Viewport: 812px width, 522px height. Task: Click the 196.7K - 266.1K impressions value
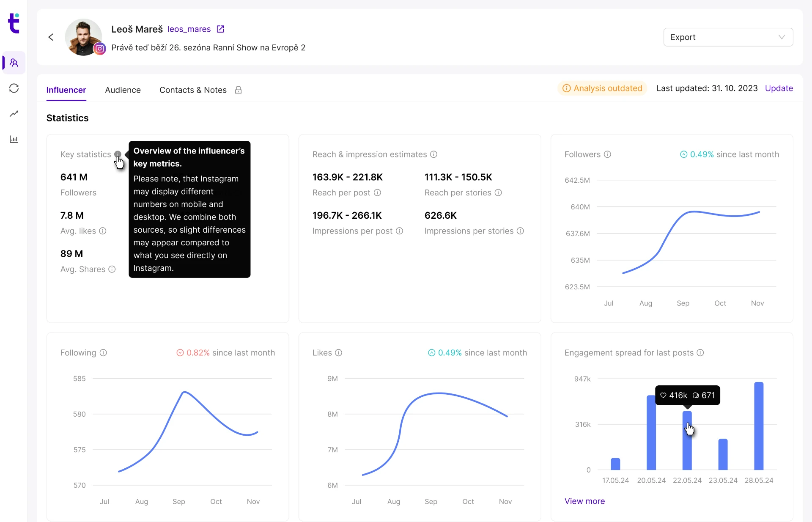(347, 215)
